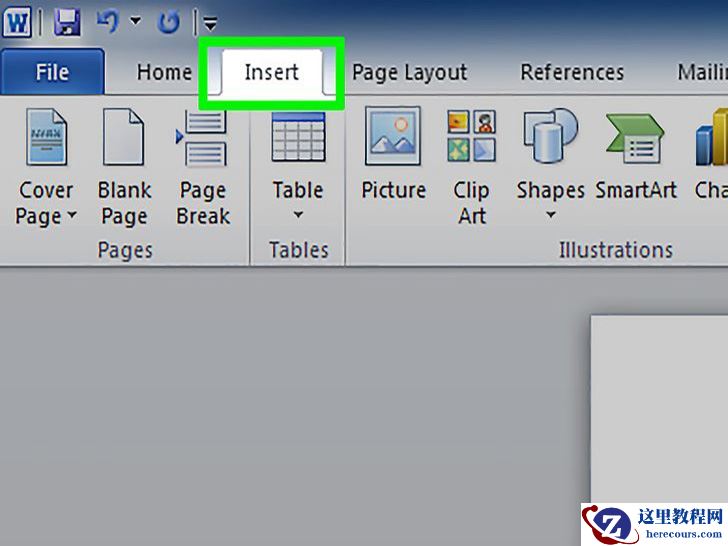Expand the Cover Page dropdown arrow
The image size is (728, 546).
[x=72, y=215]
